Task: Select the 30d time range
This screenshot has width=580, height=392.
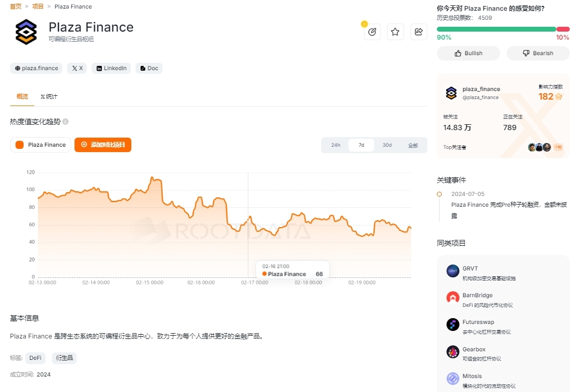Action: [387, 145]
